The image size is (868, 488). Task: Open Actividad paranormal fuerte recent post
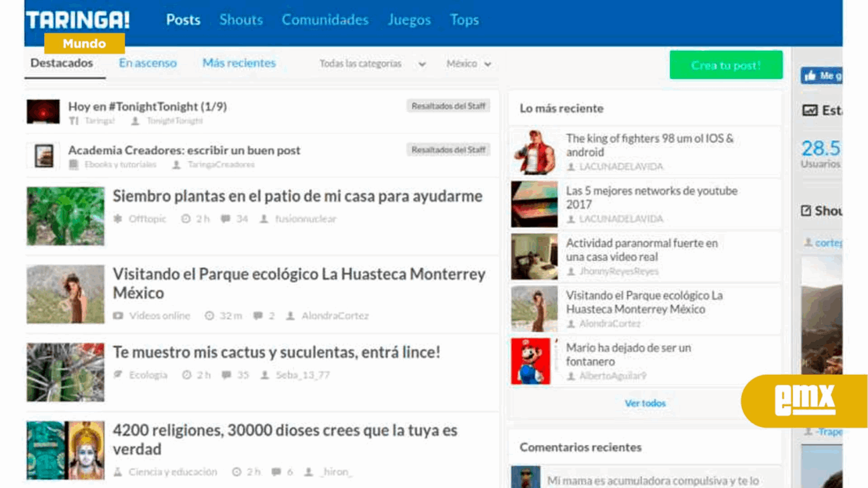click(x=641, y=250)
